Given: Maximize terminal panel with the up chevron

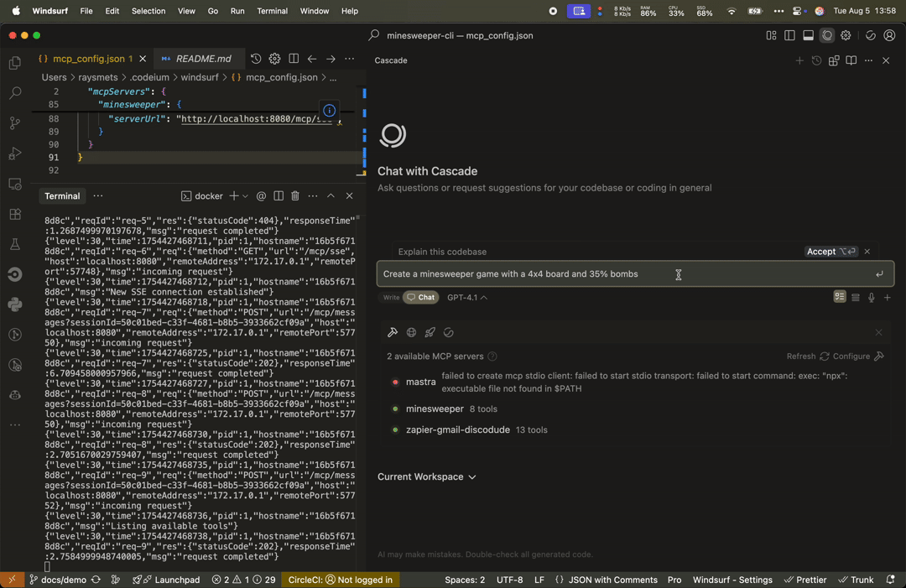Looking at the screenshot, I should click(x=331, y=196).
